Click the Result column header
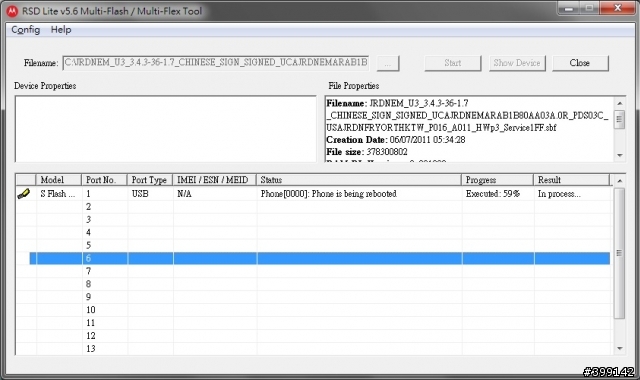The width and height of the screenshot is (640, 380). [571, 180]
